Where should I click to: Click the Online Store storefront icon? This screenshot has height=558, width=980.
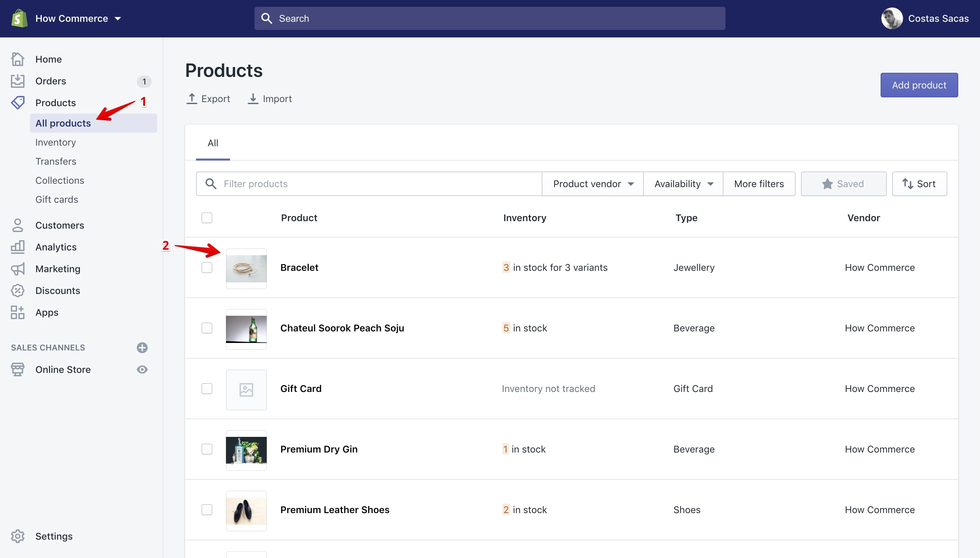coord(18,370)
